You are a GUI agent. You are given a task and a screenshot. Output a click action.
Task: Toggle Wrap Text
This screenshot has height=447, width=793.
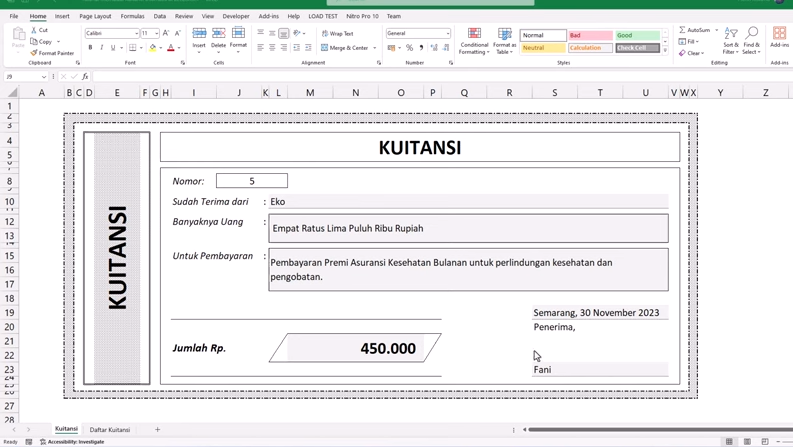tap(337, 33)
